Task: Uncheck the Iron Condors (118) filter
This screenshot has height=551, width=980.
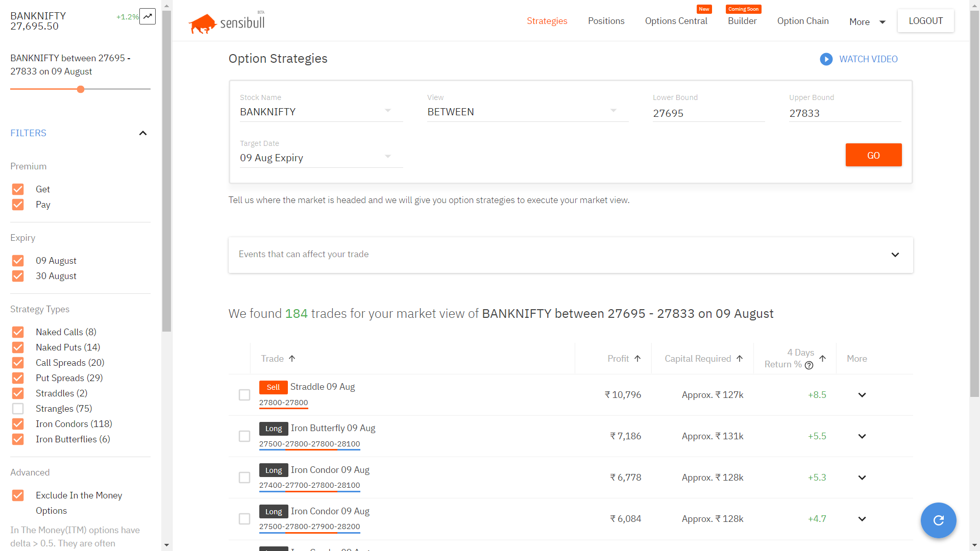Action: coord(18,424)
